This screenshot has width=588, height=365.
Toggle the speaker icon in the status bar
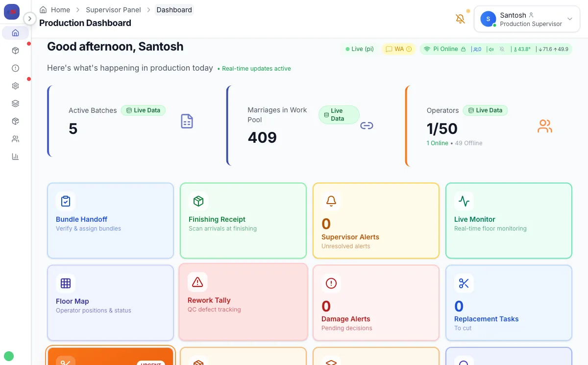click(x=491, y=49)
